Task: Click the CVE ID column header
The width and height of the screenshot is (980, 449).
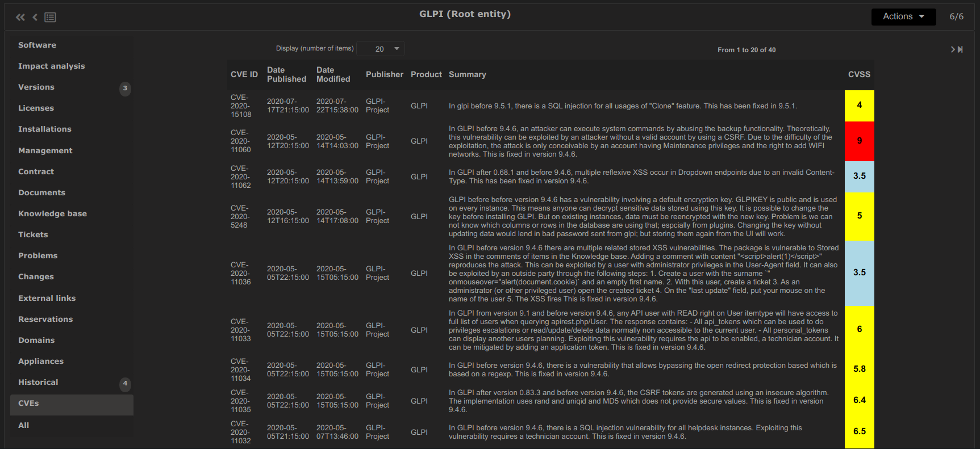Action: (244, 74)
